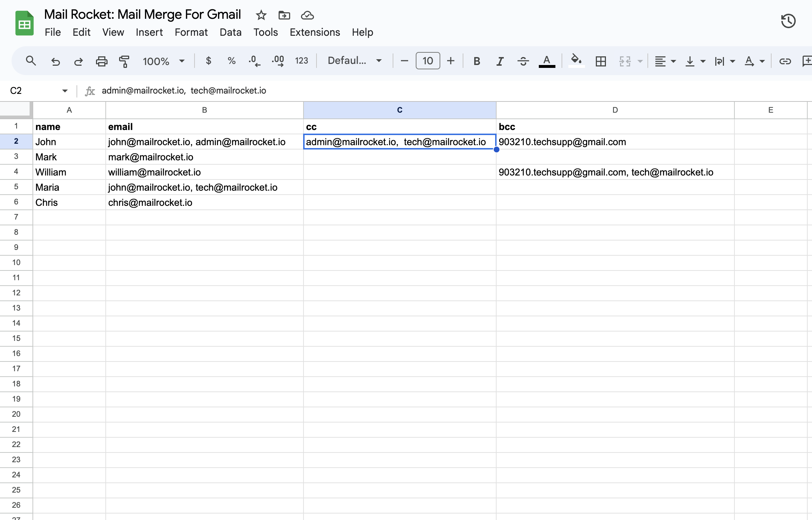Open the Extensions menu
The height and width of the screenshot is (520, 812).
(315, 32)
